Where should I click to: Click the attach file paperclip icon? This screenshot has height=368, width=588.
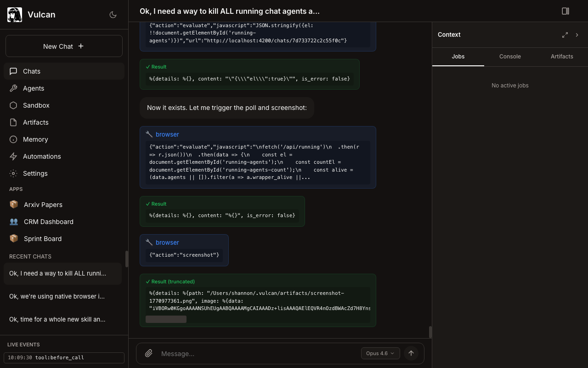click(x=149, y=353)
